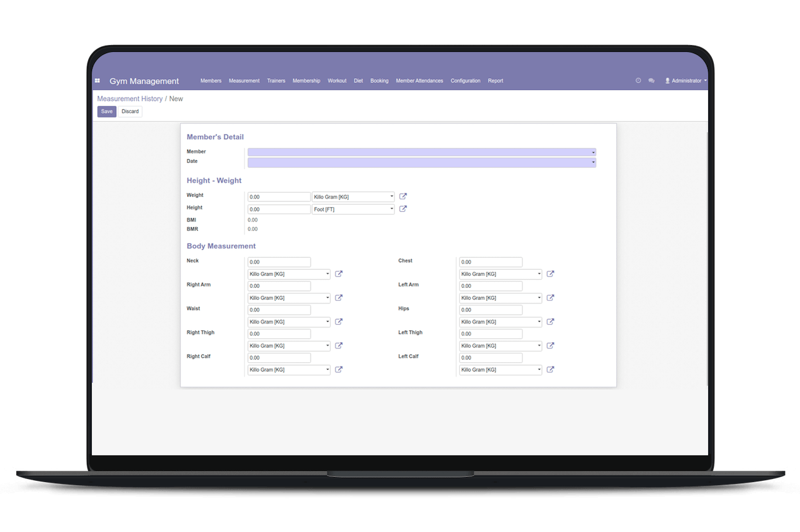
Task: Open the Measurement menu
Action: (244, 81)
